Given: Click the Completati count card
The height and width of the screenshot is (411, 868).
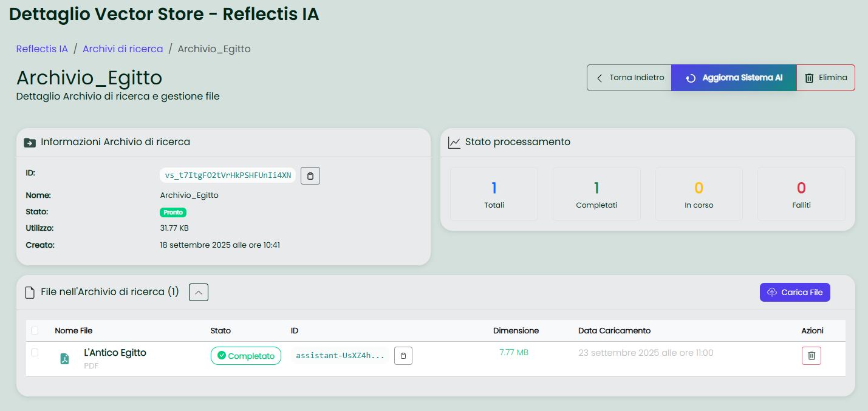Looking at the screenshot, I should tap(596, 194).
